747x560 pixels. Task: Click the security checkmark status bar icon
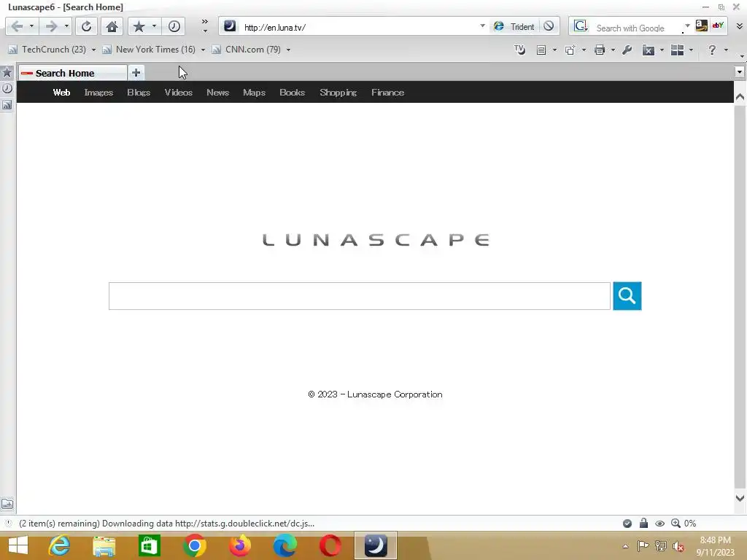point(627,524)
